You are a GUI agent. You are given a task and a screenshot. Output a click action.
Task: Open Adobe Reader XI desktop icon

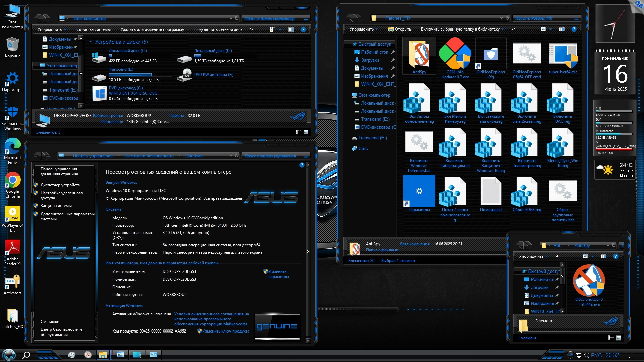(x=12, y=248)
